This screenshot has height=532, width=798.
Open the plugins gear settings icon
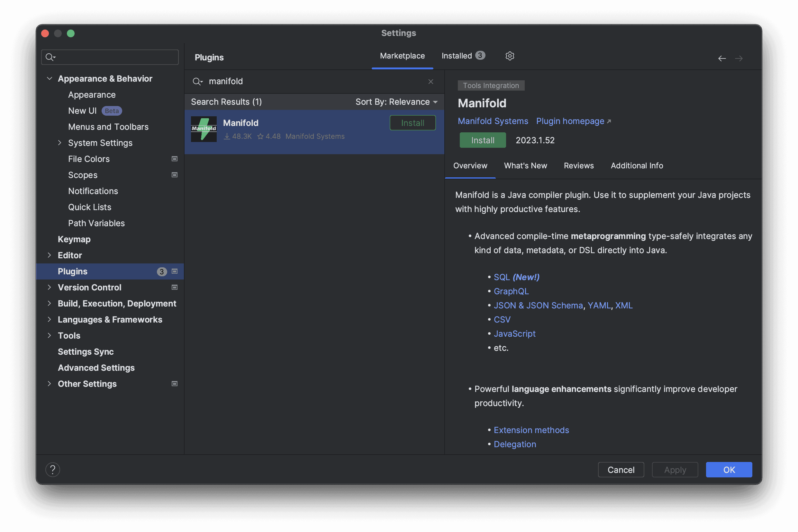pyautogui.click(x=509, y=56)
